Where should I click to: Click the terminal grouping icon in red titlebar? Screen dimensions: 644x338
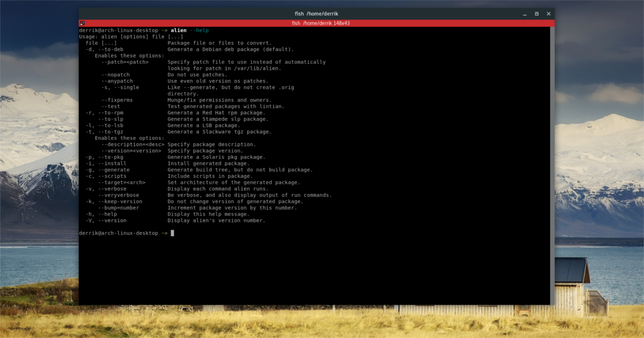coord(82,23)
